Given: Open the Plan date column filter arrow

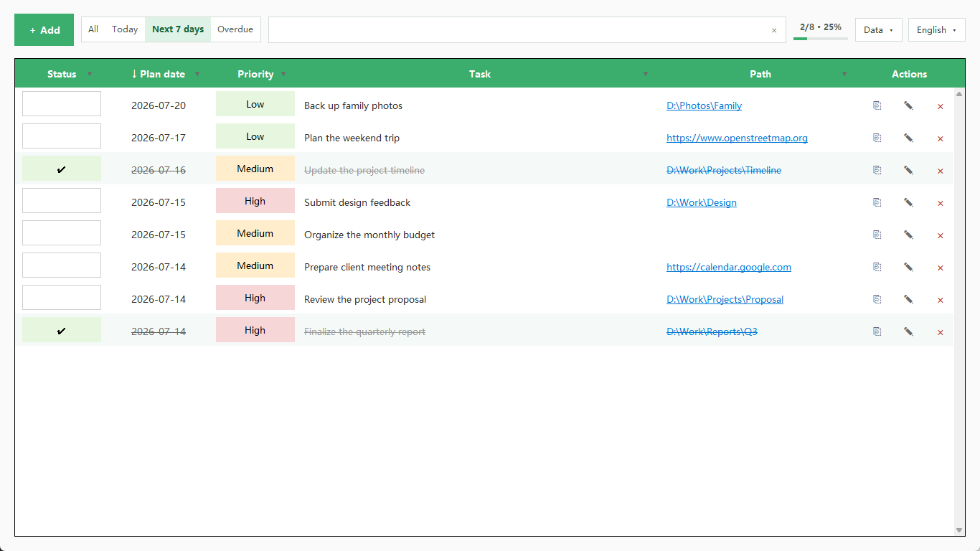Looking at the screenshot, I should coord(197,74).
